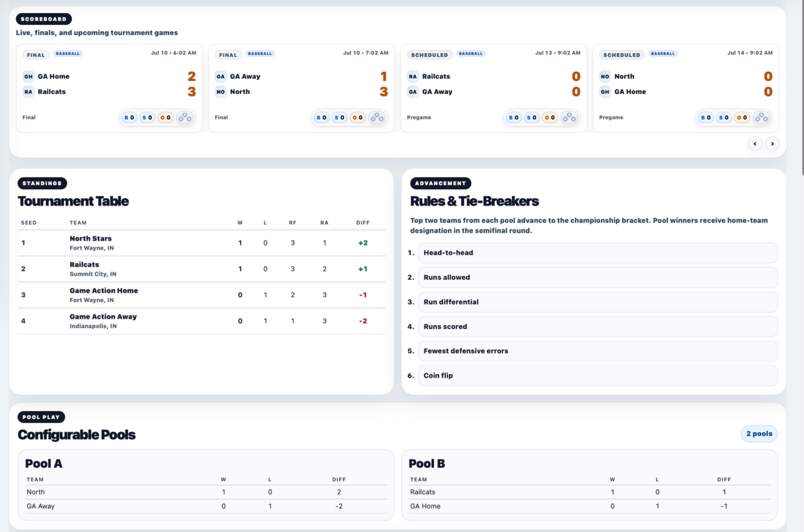Click Railcats score 3 in the Jul 10 6:02 AM game
Image resolution: width=804 pixels, height=532 pixels.
(x=192, y=92)
